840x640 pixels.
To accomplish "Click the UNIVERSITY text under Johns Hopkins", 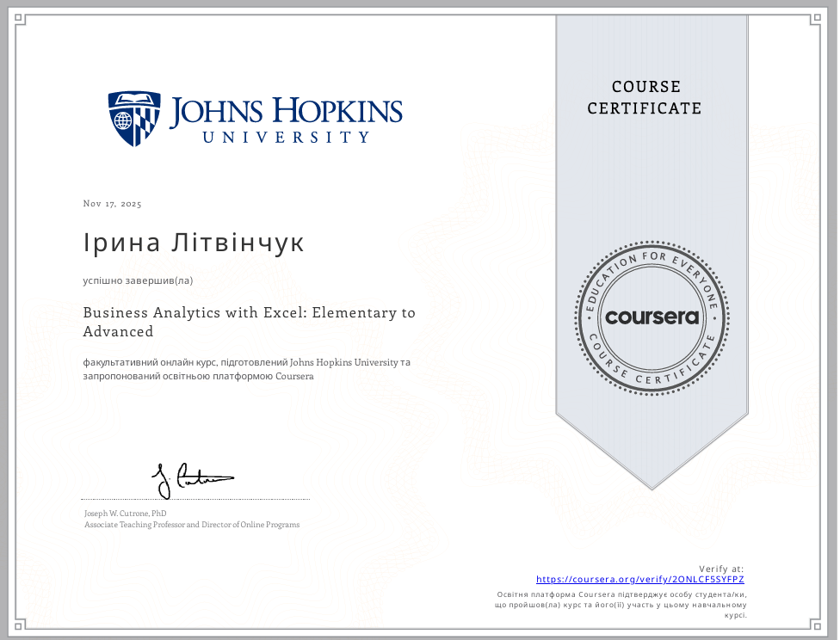I will pyautogui.click(x=287, y=137).
